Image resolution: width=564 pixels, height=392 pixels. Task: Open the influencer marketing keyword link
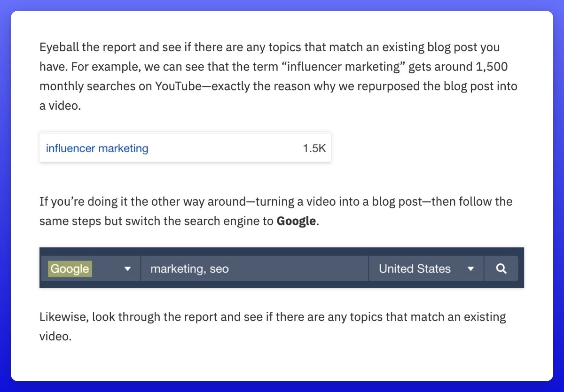(x=96, y=148)
